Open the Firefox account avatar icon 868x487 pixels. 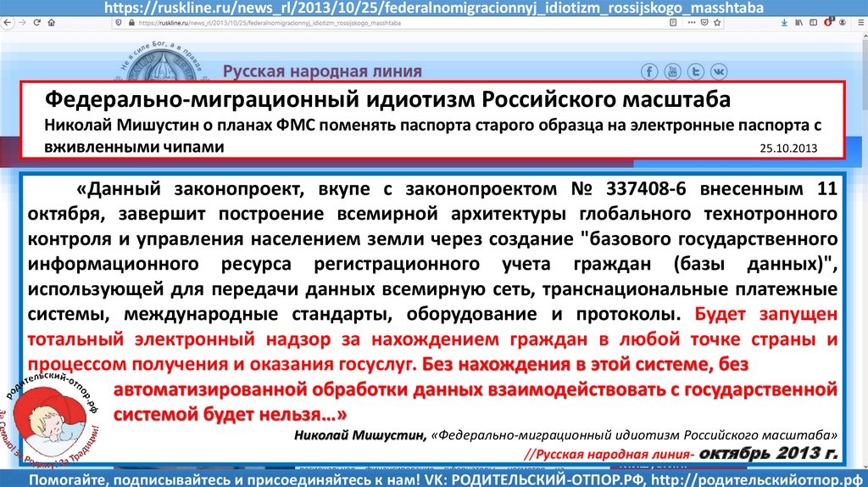click(x=843, y=23)
